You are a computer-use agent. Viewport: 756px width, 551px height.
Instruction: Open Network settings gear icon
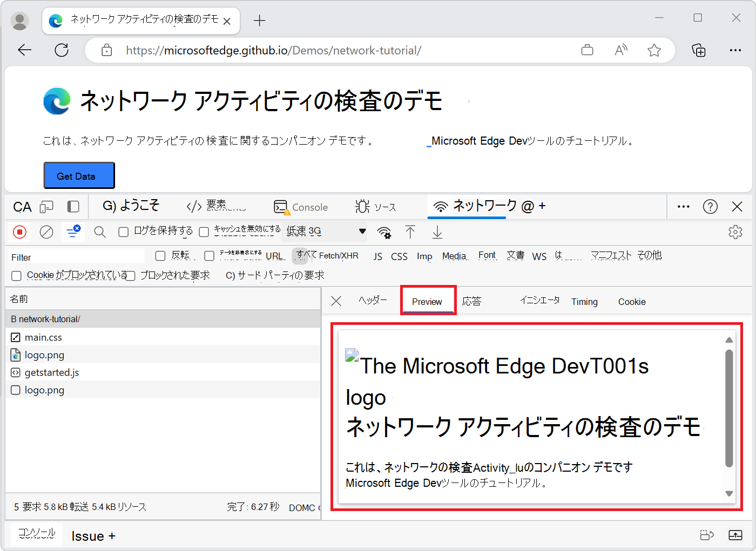tap(735, 232)
